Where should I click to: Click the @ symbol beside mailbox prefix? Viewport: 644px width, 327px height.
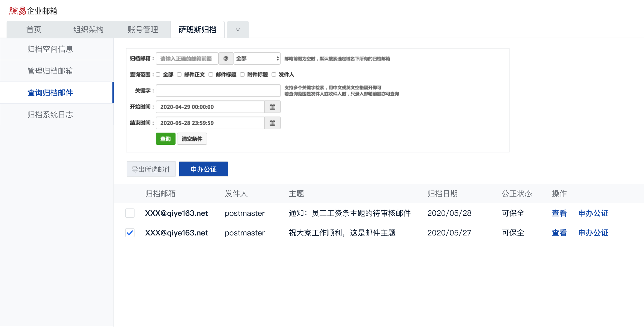coord(226,58)
